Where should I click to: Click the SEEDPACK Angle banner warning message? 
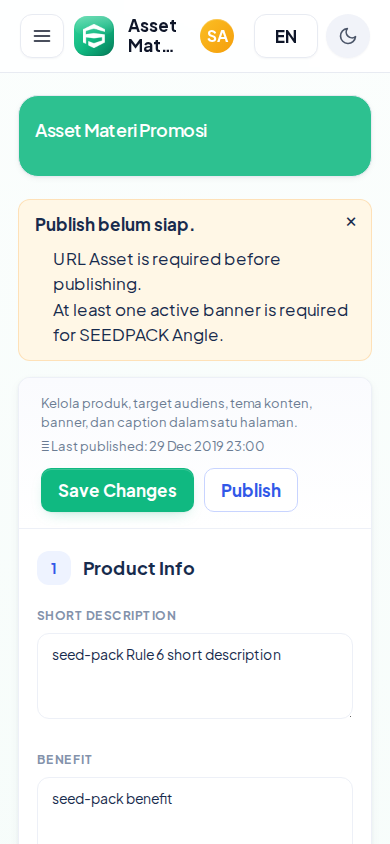click(x=201, y=322)
